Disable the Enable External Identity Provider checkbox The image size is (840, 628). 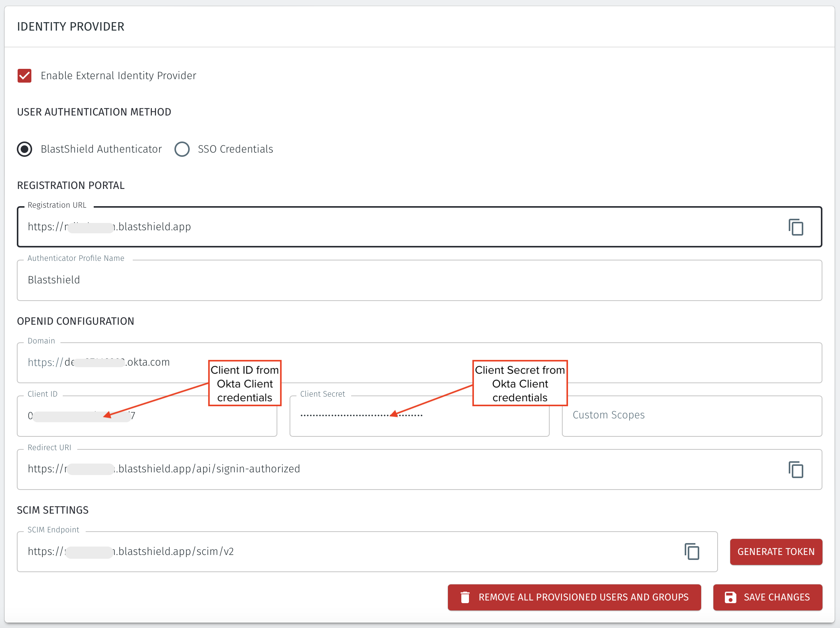[x=24, y=75]
